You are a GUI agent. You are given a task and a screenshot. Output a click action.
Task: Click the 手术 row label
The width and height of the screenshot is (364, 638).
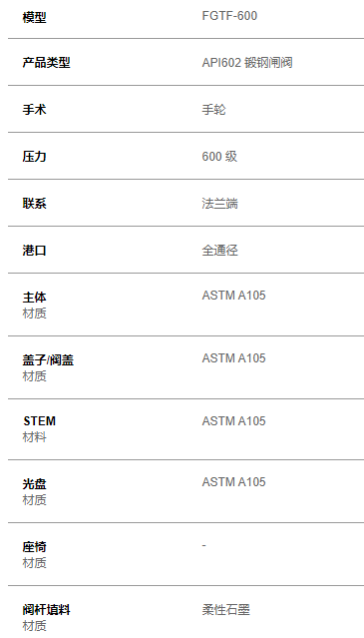pyautogui.click(x=35, y=110)
